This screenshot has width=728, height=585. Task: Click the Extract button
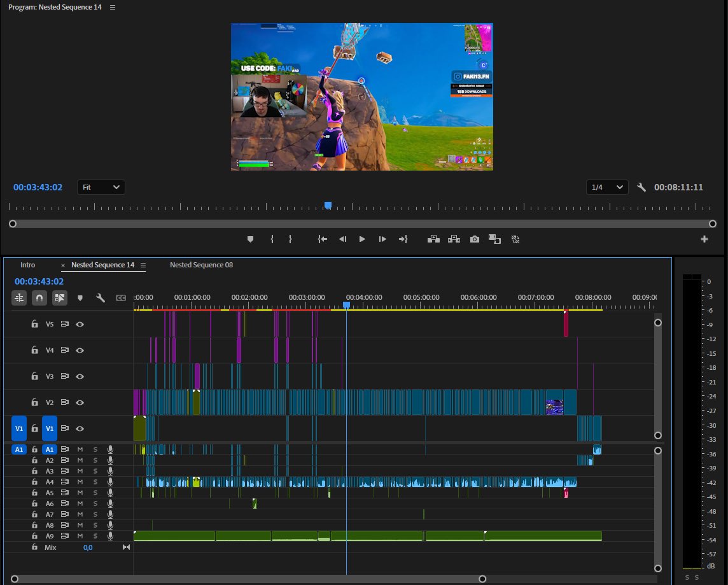click(454, 239)
